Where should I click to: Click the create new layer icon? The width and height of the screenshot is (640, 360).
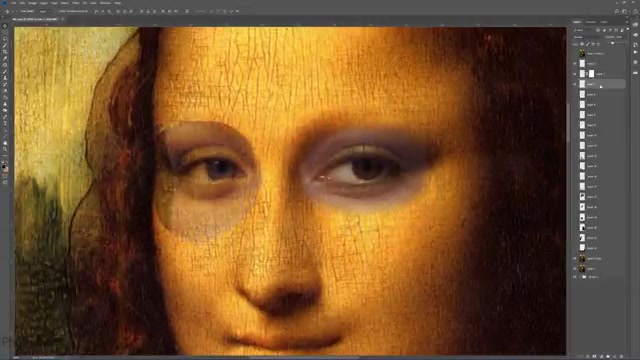615,356
